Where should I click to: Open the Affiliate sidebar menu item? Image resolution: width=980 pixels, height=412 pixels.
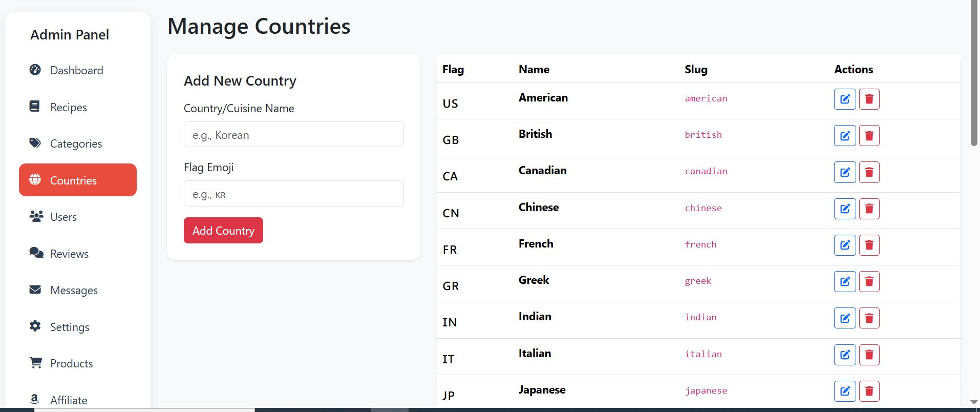point(69,400)
